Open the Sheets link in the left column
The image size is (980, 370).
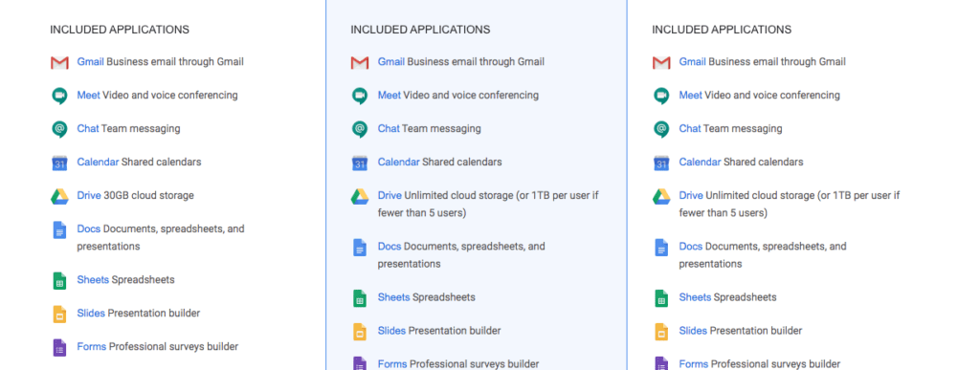[93, 279]
